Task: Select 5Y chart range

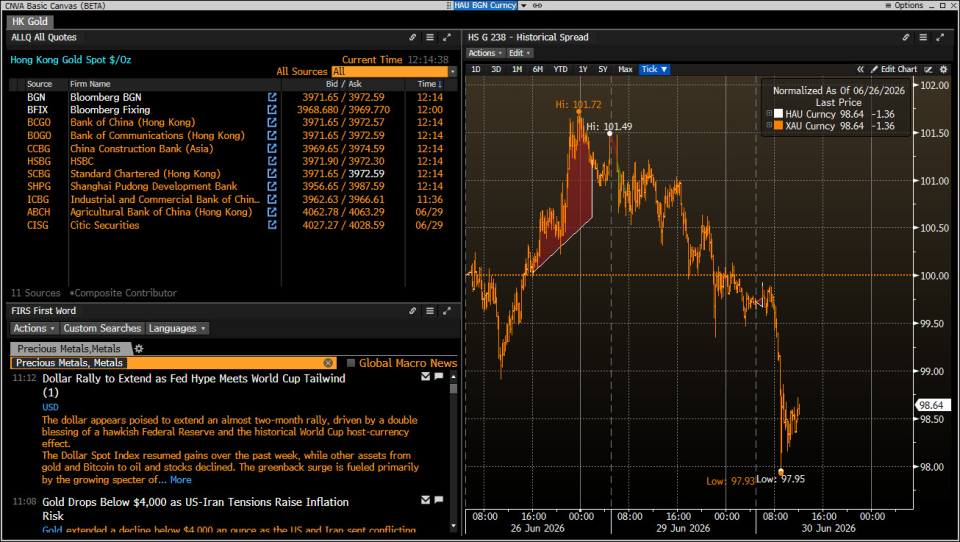Action: pos(603,69)
